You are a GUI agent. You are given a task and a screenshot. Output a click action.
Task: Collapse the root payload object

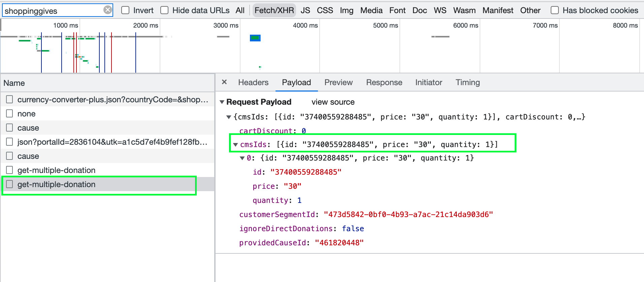229,117
